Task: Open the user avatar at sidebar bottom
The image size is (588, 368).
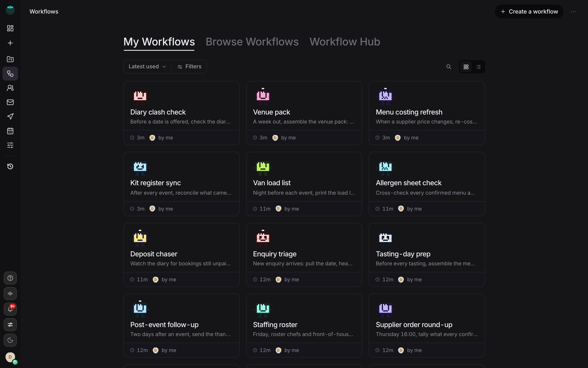Action: (10, 357)
